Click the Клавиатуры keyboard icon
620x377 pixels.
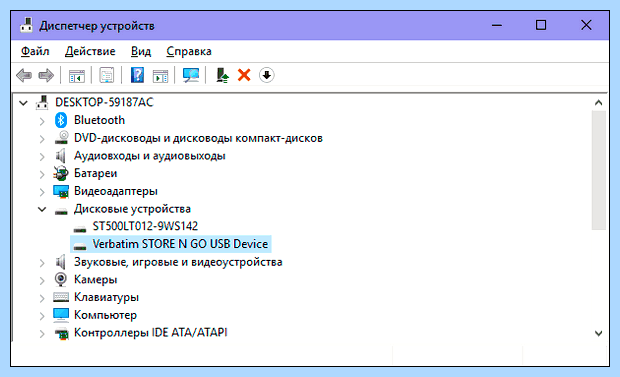pos(61,297)
